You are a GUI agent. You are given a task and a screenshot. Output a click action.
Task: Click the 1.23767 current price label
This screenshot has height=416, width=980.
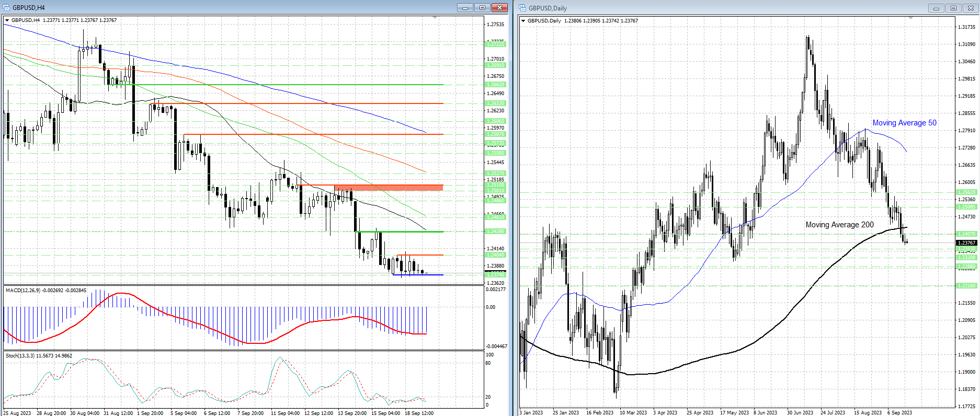(x=966, y=242)
